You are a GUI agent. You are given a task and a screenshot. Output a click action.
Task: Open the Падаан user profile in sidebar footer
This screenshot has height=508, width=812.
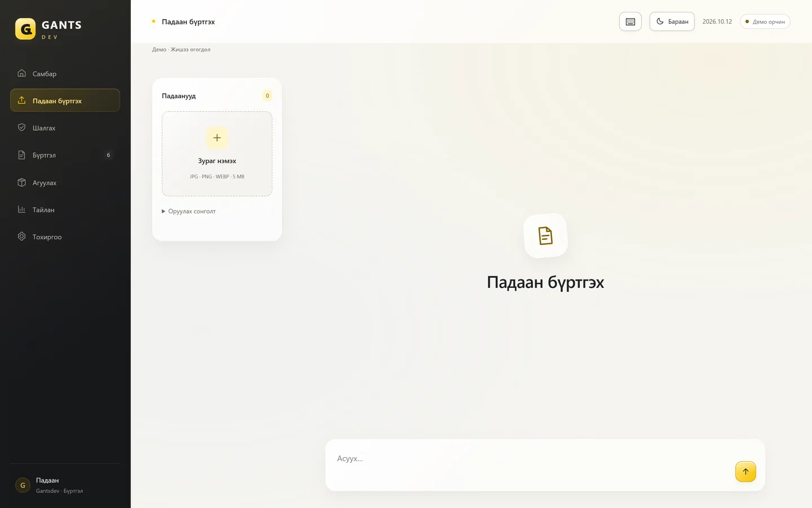(65, 485)
